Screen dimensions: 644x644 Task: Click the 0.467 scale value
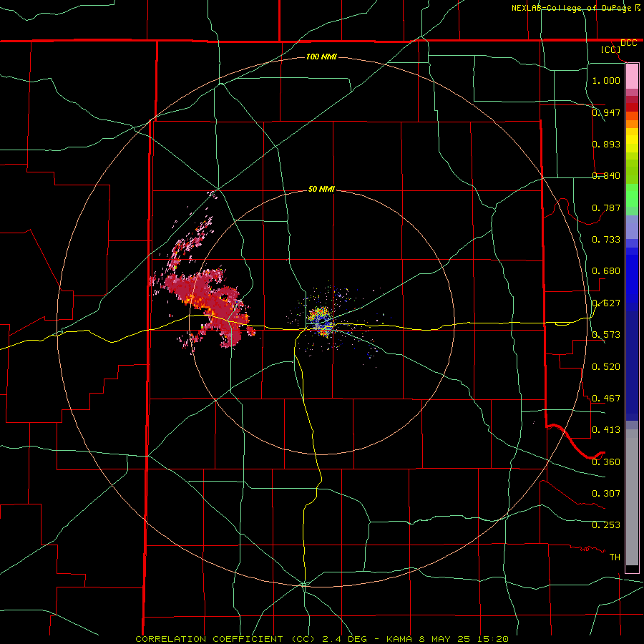pos(606,398)
